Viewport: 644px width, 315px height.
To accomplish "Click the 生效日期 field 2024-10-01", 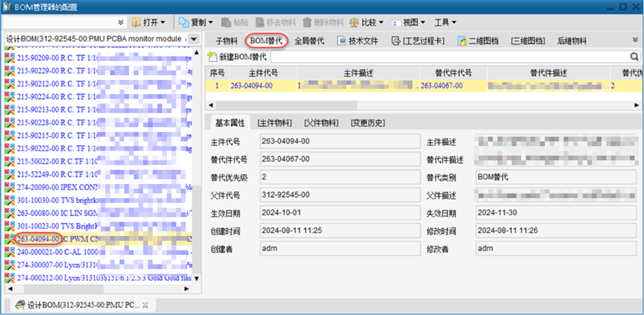I will [340, 213].
